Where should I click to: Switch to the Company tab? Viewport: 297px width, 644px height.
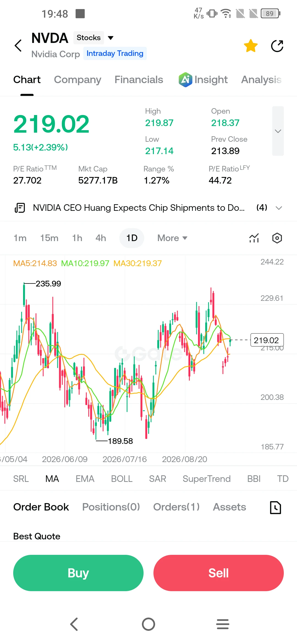tap(78, 80)
